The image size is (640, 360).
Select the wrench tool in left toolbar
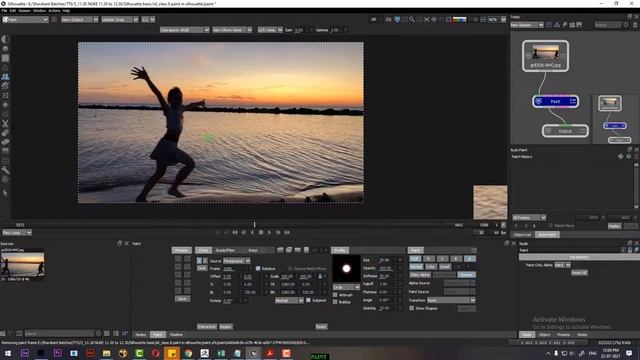tap(5, 170)
